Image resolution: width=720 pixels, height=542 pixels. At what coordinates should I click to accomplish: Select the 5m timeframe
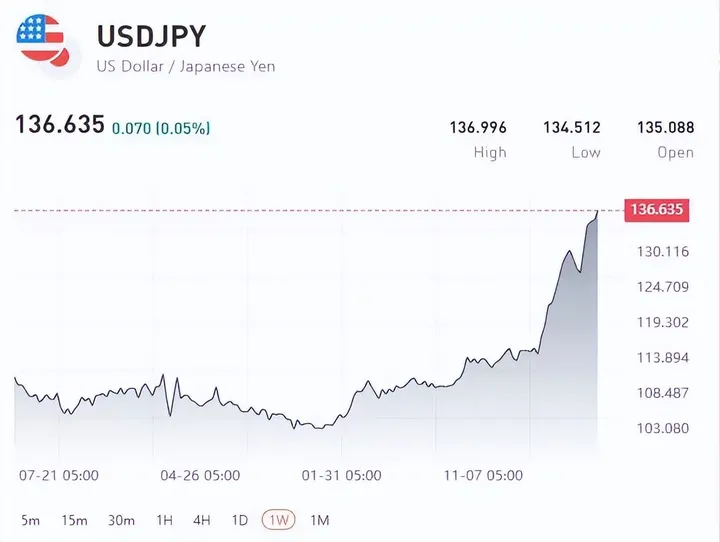(x=30, y=520)
